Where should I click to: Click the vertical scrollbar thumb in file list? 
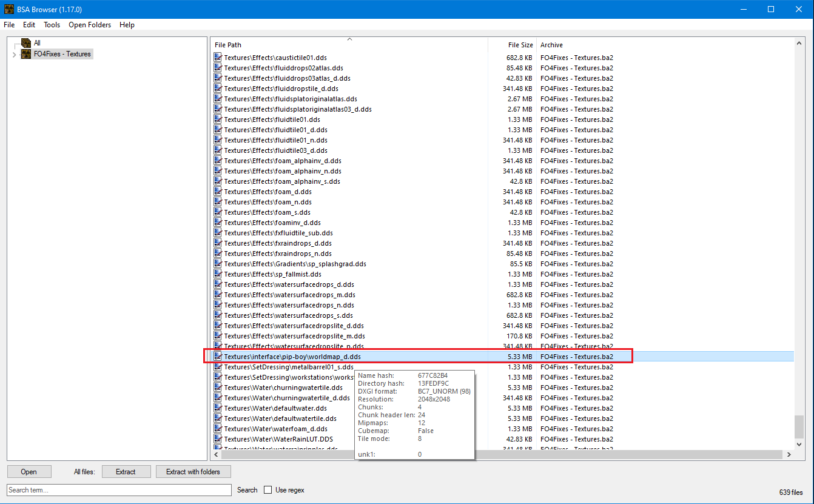(x=799, y=426)
